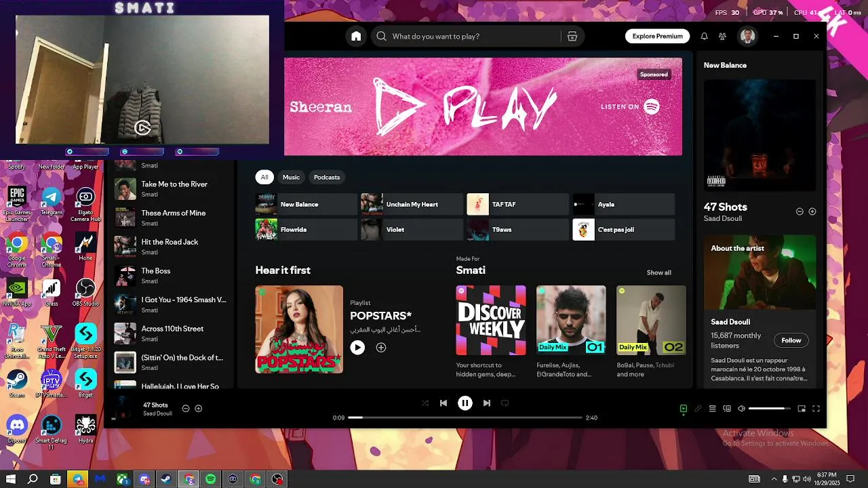Add POPSTARS* playlist to library

point(381,347)
